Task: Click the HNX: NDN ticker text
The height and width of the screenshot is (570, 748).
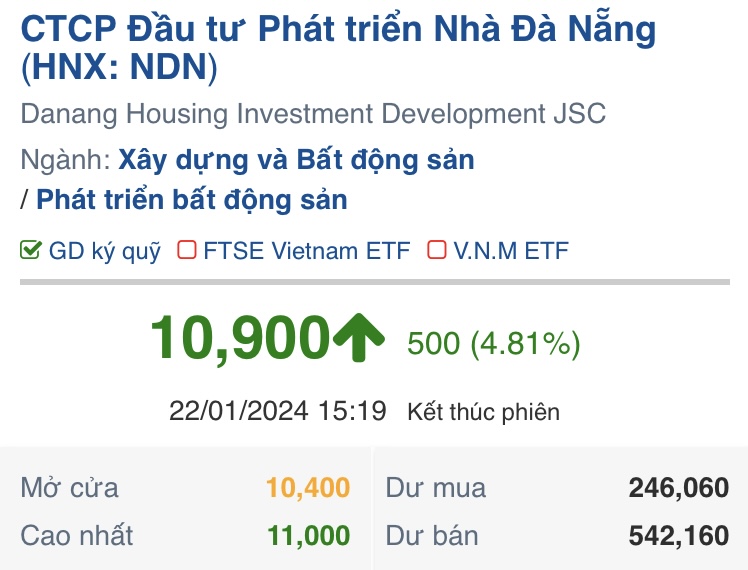Action: [118, 68]
